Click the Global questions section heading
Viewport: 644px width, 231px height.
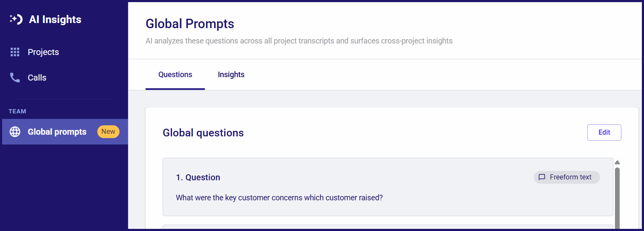pyautogui.click(x=203, y=133)
